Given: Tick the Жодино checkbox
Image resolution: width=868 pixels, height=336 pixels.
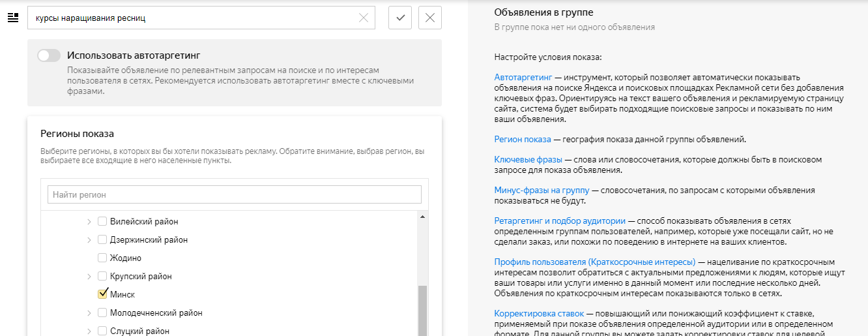Looking at the screenshot, I should [x=102, y=258].
